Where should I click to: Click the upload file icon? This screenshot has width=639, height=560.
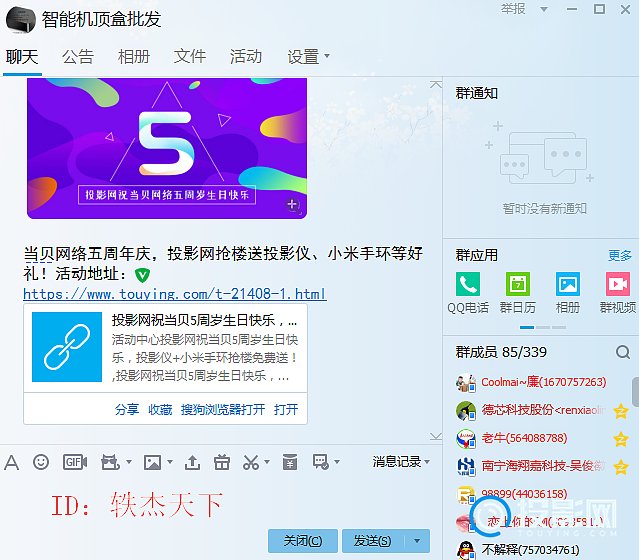point(192,463)
